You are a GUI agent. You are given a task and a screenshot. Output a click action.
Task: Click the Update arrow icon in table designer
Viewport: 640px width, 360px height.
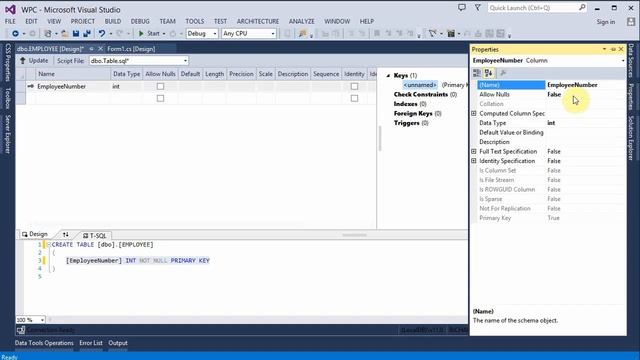pos(23,60)
